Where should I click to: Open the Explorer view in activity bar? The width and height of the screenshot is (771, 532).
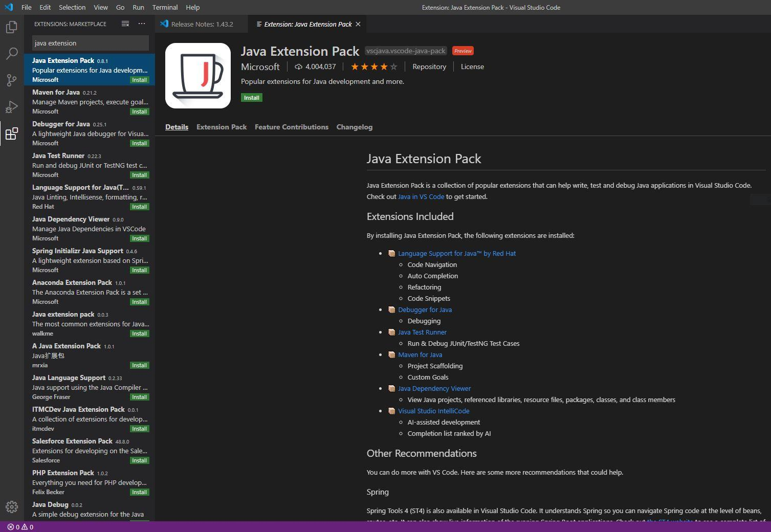click(x=12, y=27)
